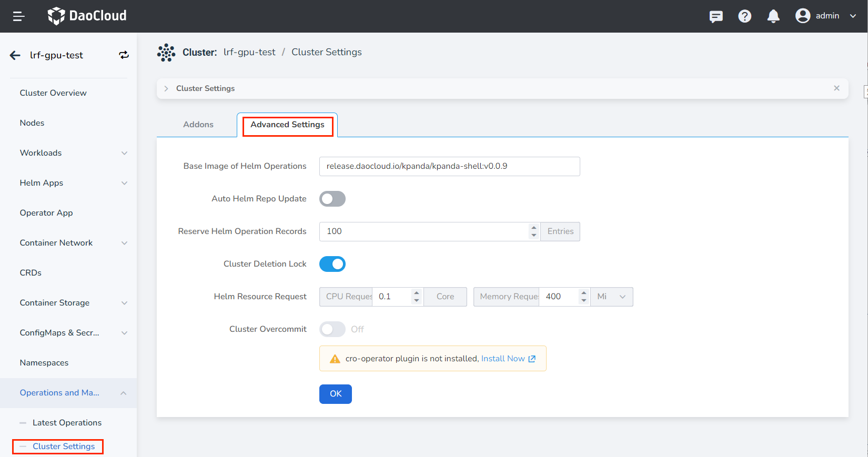Click the switch cluster icon
The image size is (868, 457).
(124, 55)
